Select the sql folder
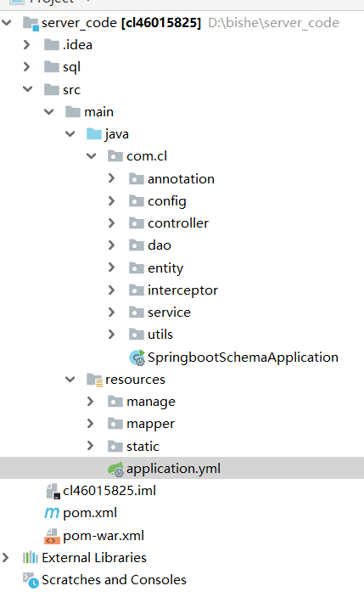 (71, 67)
